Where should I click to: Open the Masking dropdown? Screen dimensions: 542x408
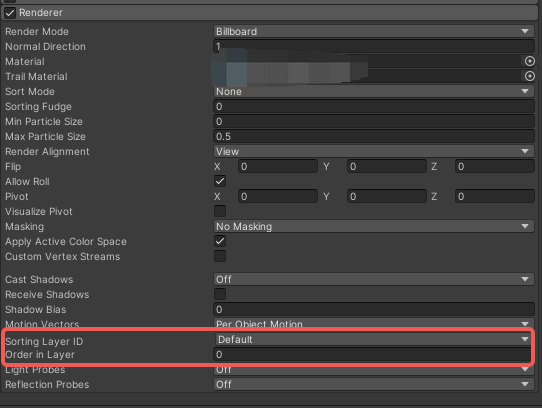click(374, 226)
